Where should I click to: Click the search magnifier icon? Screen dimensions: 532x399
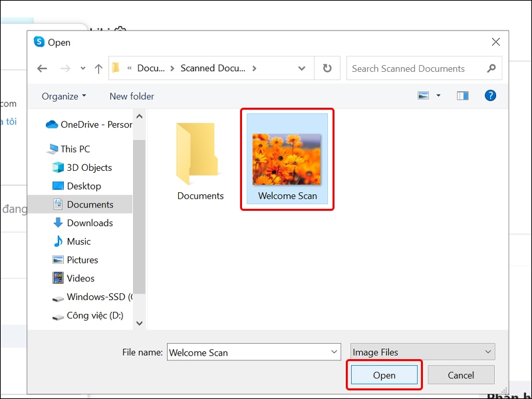coord(491,68)
